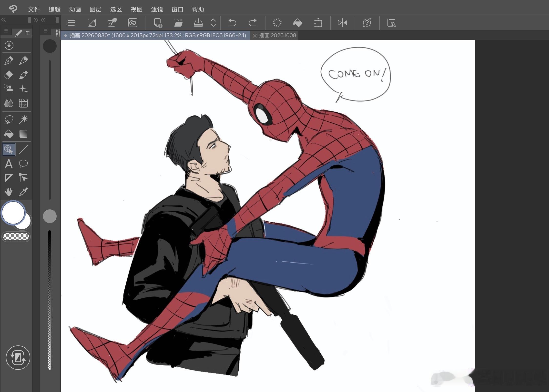Select the Balloon speech bubble tool

pyautogui.click(x=23, y=164)
